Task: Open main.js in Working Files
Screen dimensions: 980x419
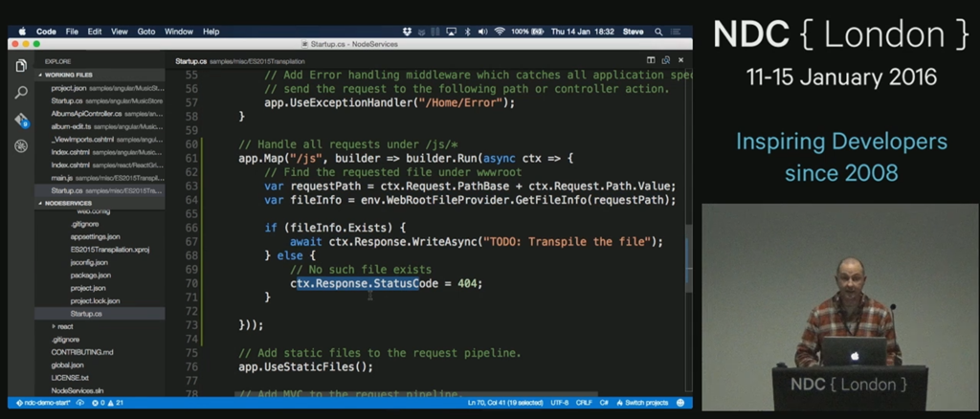Action: coord(100,178)
